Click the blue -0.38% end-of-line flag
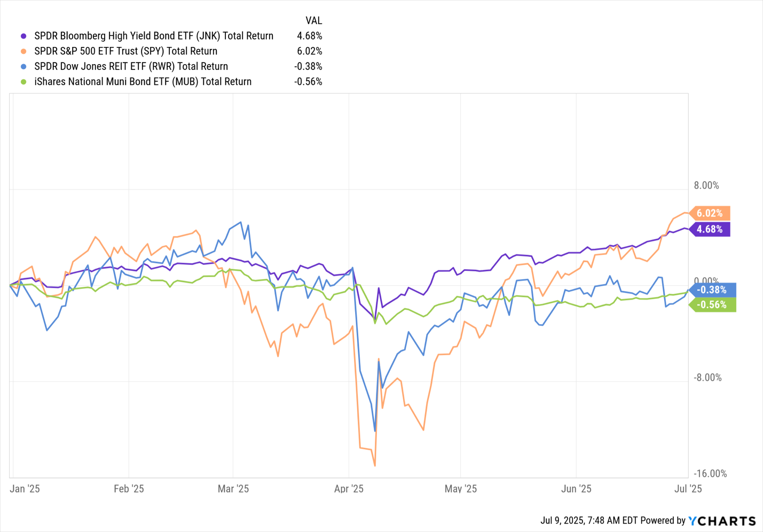This screenshot has width=763, height=532. 712,290
